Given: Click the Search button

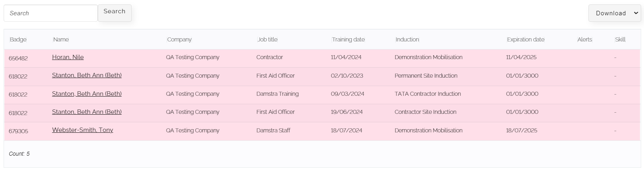Looking at the screenshot, I should [115, 12].
